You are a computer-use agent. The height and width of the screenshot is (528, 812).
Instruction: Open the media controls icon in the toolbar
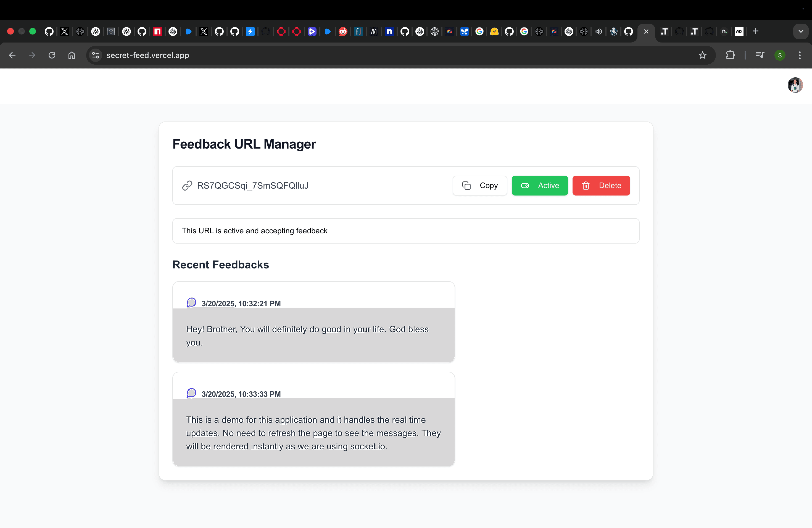click(x=760, y=55)
